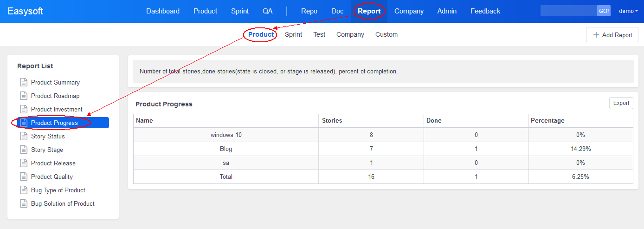This screenshot has height=229, width=644.
Task: Go to the QA menu
Action: [268, 11]
